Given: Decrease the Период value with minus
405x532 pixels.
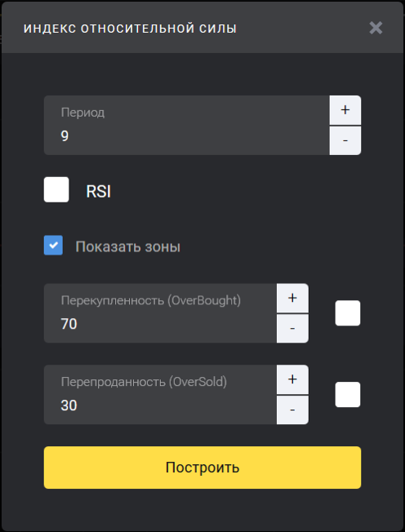Looking at the screenshot, I should (345, 140).
